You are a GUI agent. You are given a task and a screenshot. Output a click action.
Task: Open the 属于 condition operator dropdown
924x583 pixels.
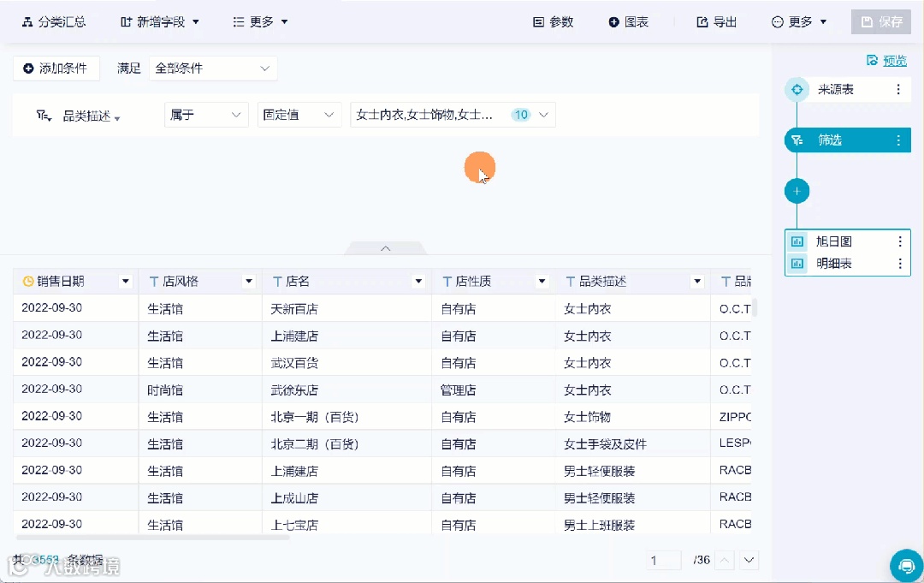click(x=205, y=114)
